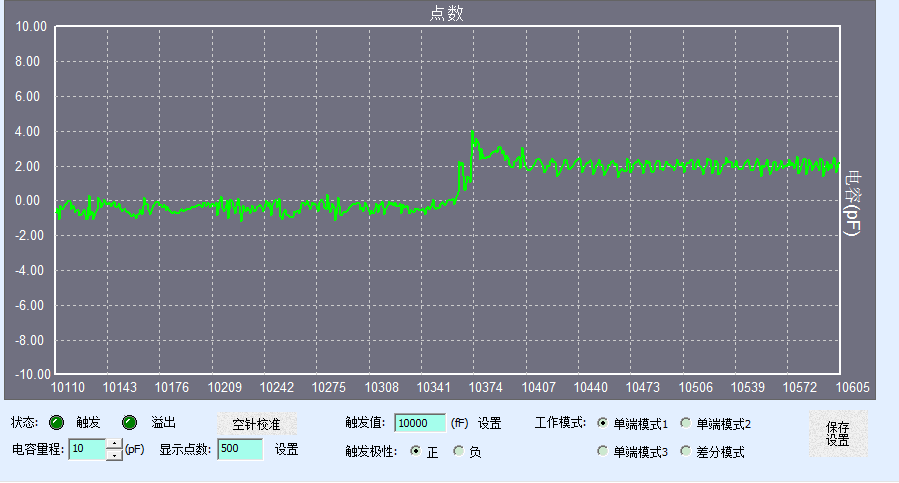Viewport: 899px width, 483px height.
Task: Click the 触发值 input field
Action: tap(419, 423)
